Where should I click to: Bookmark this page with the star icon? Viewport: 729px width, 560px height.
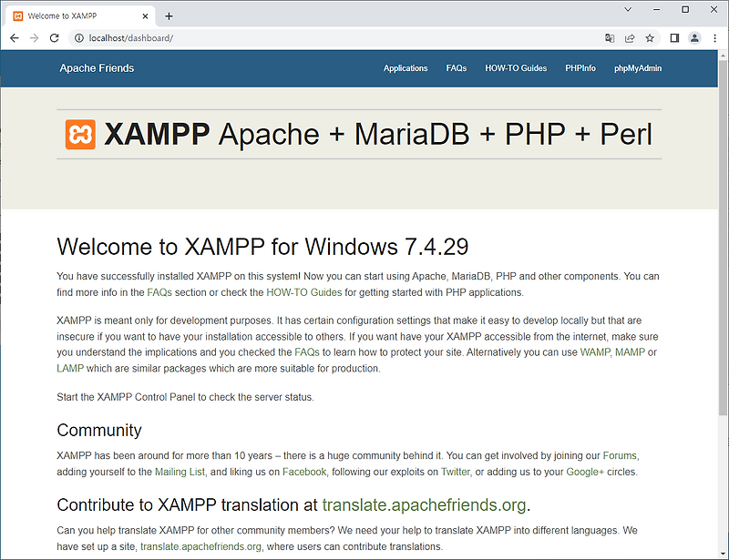click(x=651, y=39)
